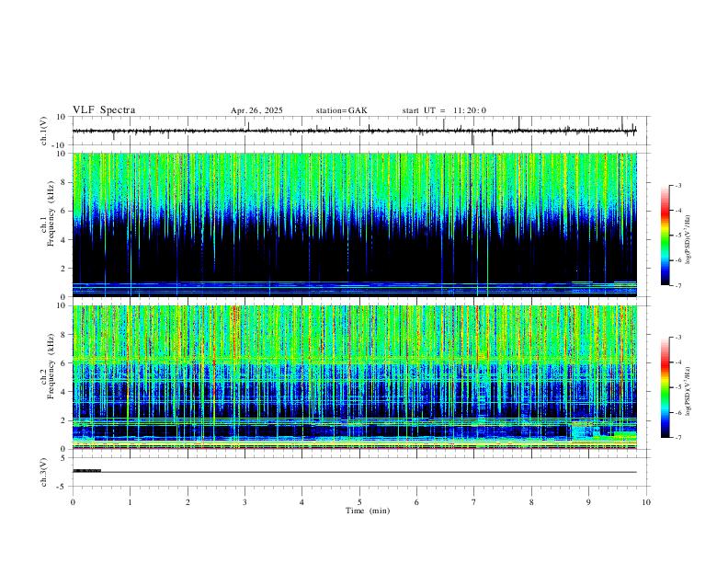Viewport: 728px width, 563px height.
Task: Click the ch.2 spectrogram panel
Action: [355, 377]
